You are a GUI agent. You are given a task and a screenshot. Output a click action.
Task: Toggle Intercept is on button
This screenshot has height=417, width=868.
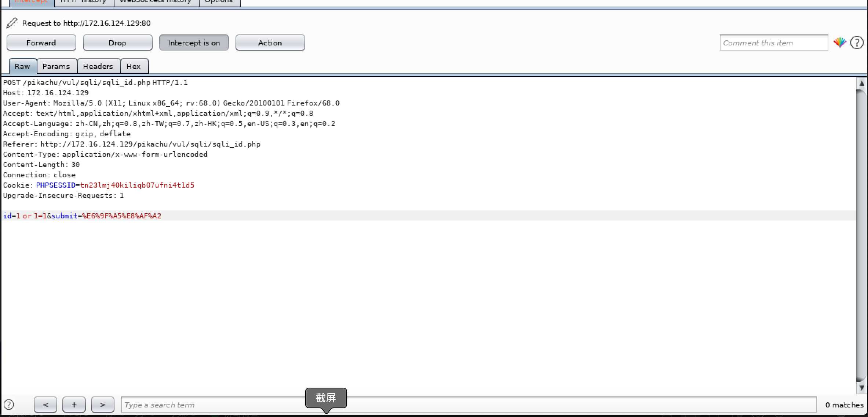click(194, 43)
